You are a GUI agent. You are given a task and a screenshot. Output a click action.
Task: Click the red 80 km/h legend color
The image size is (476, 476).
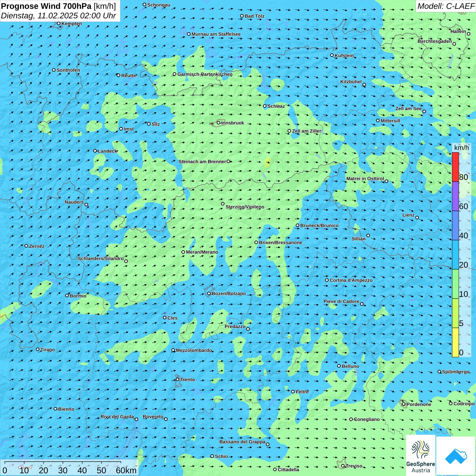point(455,167)
